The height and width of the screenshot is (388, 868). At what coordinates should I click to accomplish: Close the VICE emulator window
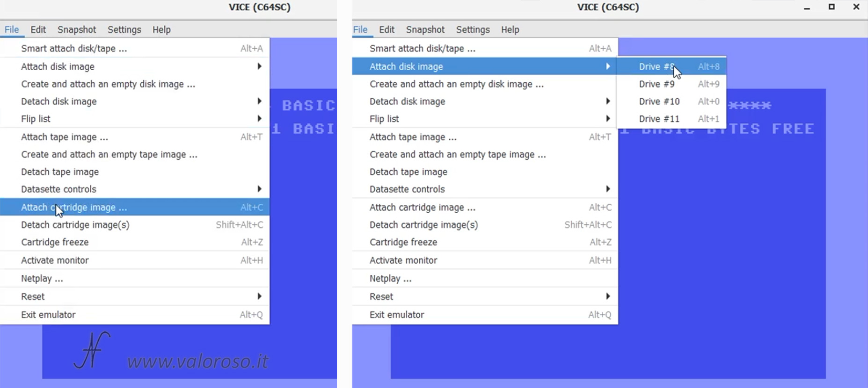point(856,7)
